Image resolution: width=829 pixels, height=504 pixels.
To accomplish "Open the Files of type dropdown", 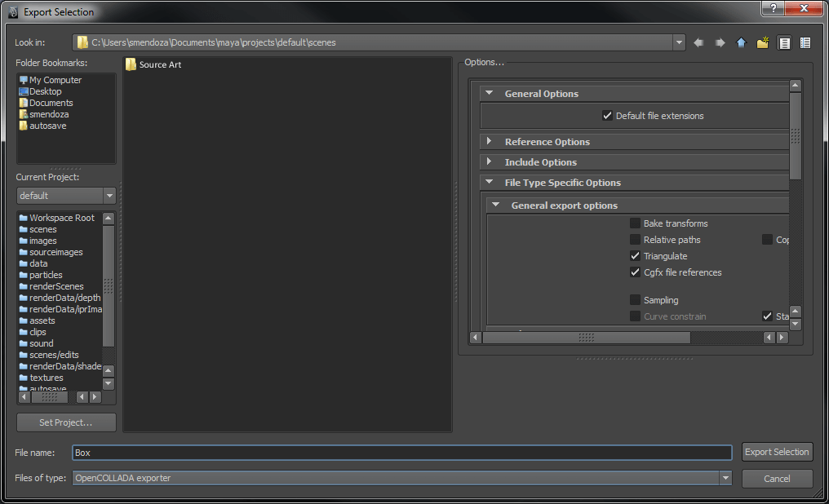I will (725, 478).
